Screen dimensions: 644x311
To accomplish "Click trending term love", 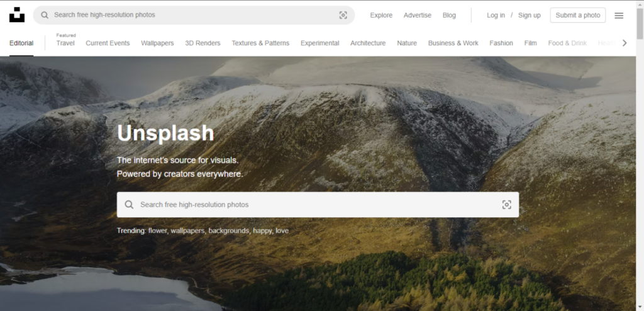I will 282,231.
